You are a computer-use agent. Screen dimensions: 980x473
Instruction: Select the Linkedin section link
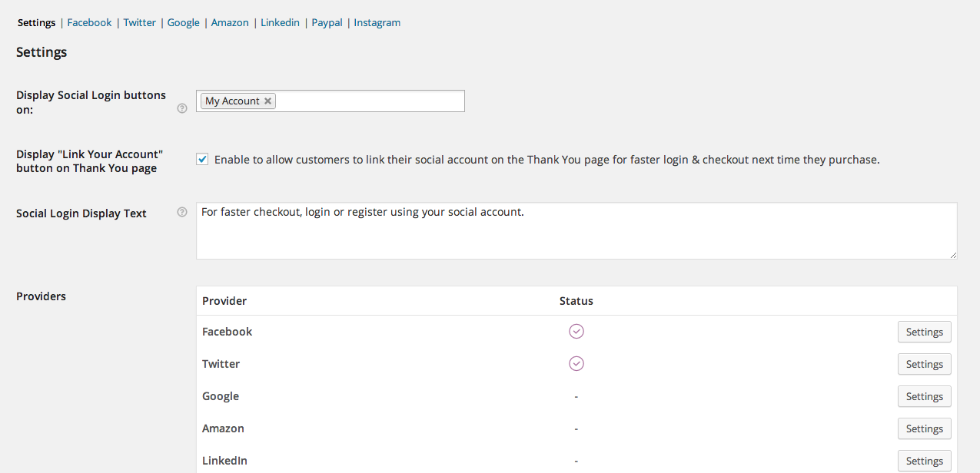point(280,23)
